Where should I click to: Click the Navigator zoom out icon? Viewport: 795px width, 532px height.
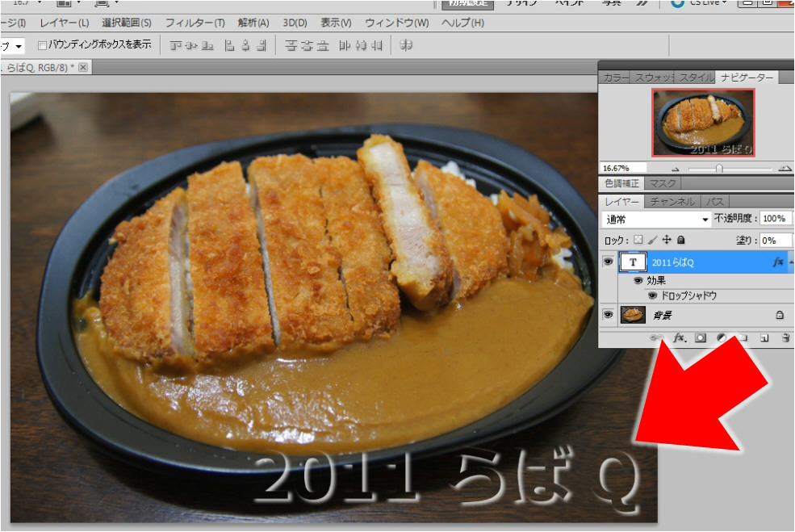pos(676,169)
